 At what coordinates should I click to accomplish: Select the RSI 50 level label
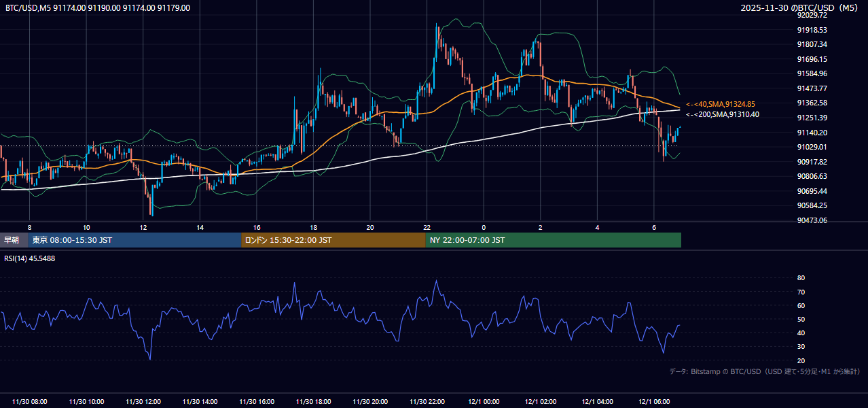click(x=801, y=319)
